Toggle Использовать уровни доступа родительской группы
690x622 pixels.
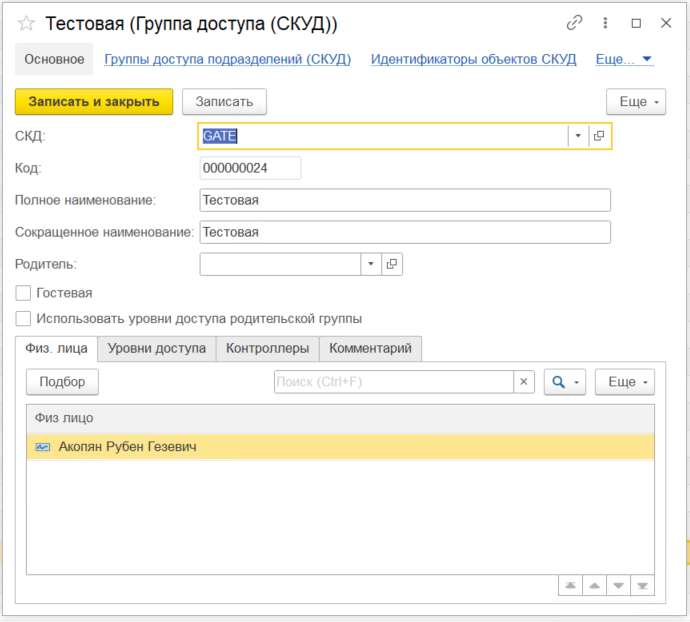click(x=23, y=319)
